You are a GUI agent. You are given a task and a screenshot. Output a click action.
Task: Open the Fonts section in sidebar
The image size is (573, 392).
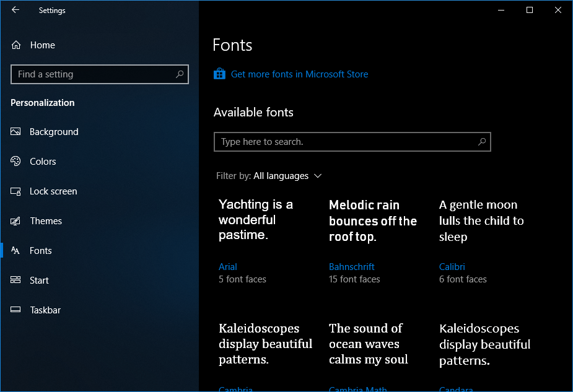pyautogui.click(x=41, y=251)
